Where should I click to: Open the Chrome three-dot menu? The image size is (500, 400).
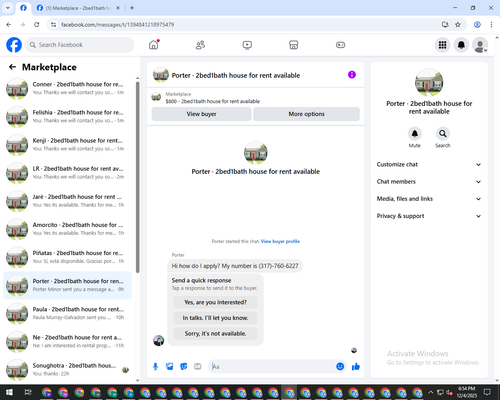click(x=491, y=25)
